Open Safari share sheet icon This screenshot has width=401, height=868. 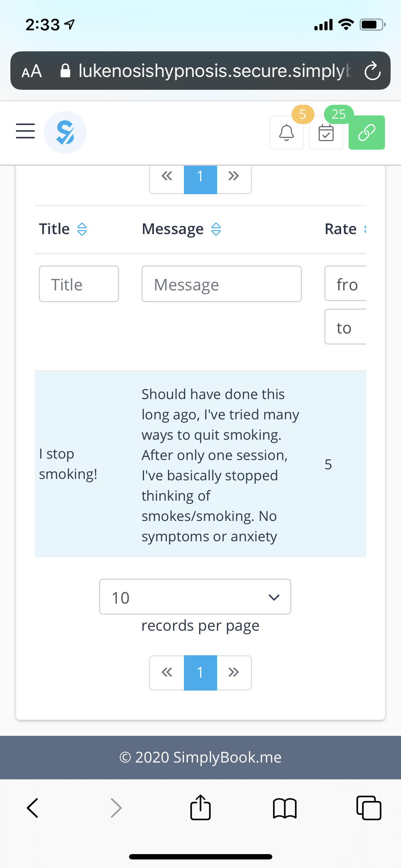pyautogui.click(x=200, y=807)
